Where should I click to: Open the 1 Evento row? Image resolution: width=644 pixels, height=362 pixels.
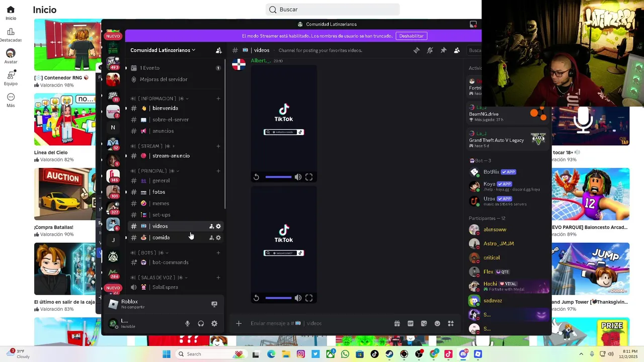point(175,68)
